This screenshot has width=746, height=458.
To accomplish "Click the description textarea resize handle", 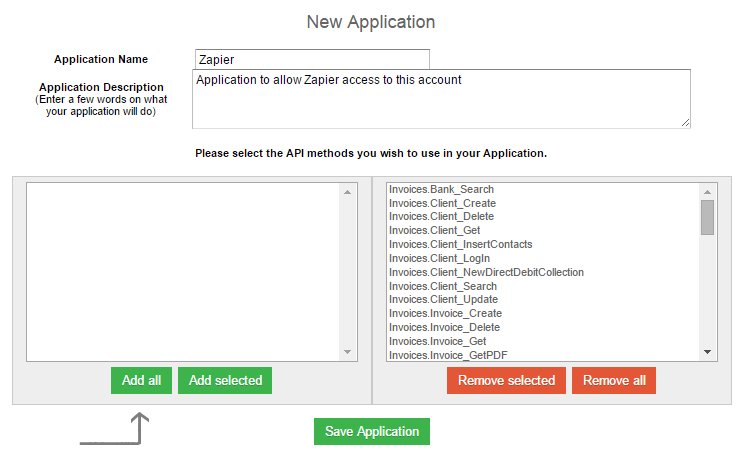I will pos(685,123).
